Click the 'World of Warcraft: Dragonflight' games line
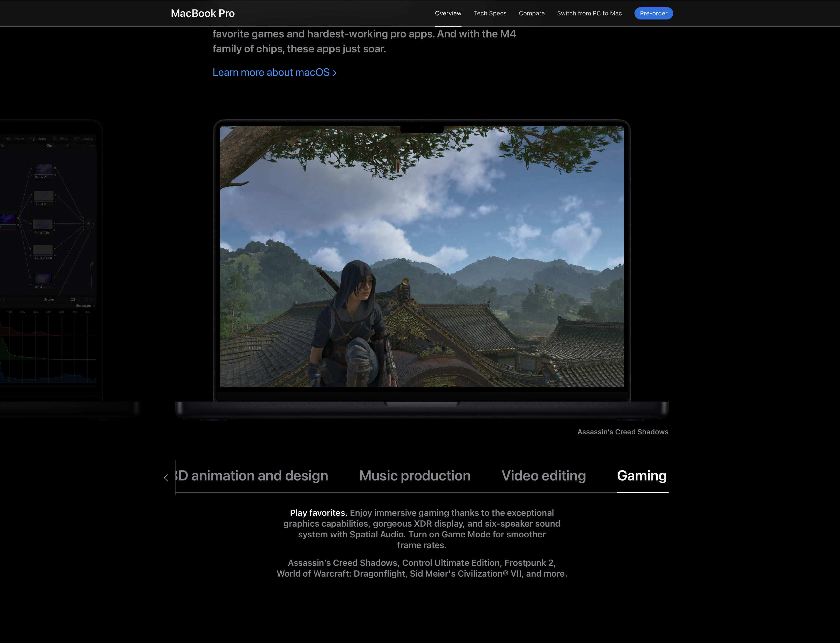840x643 pixels. tap(422, 574)
